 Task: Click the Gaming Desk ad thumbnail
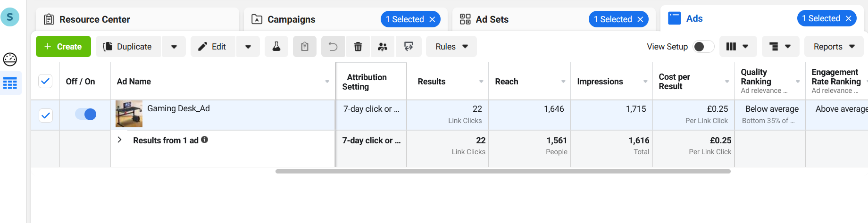point(129,114)
